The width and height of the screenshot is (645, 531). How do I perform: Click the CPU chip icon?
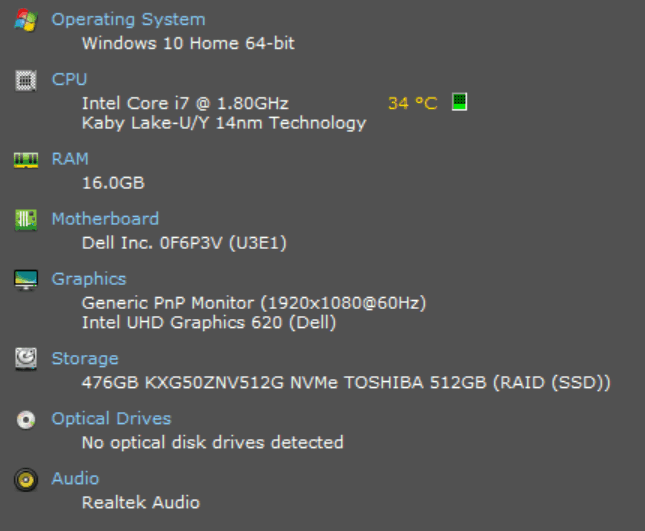(26, 80)
